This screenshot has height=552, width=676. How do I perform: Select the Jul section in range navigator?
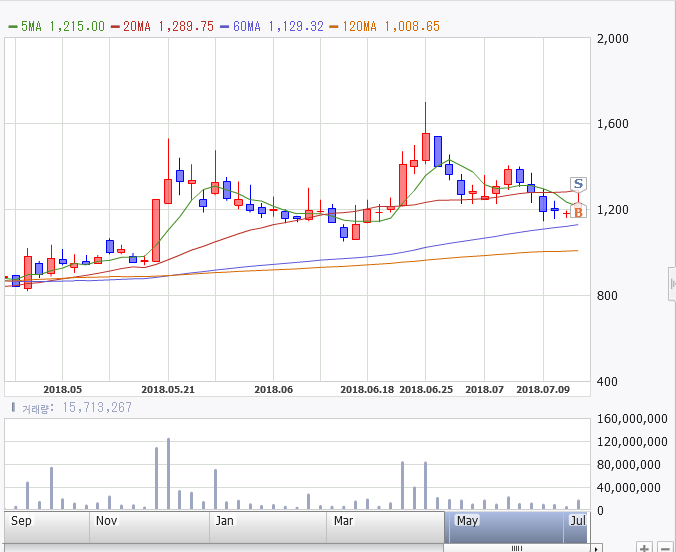point(576,527)
